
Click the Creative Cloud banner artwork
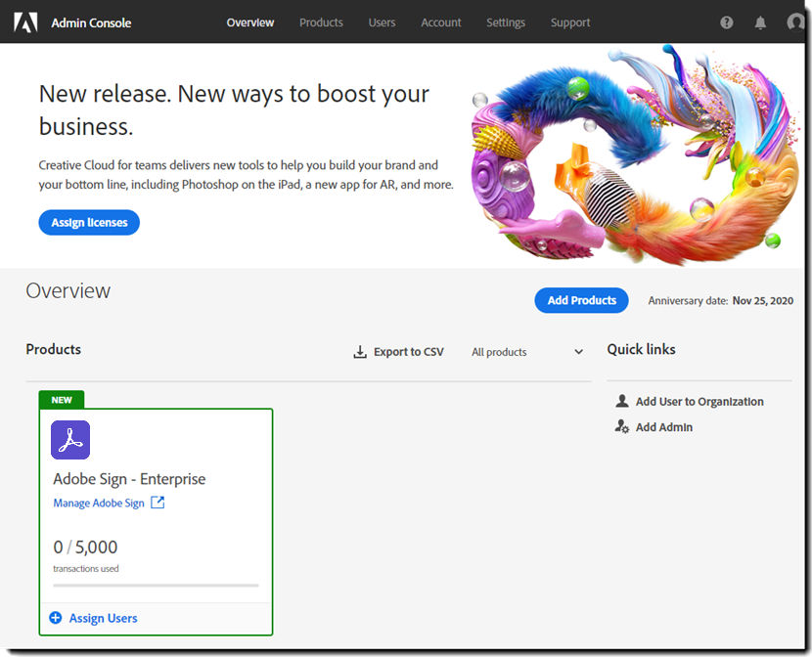637,155
